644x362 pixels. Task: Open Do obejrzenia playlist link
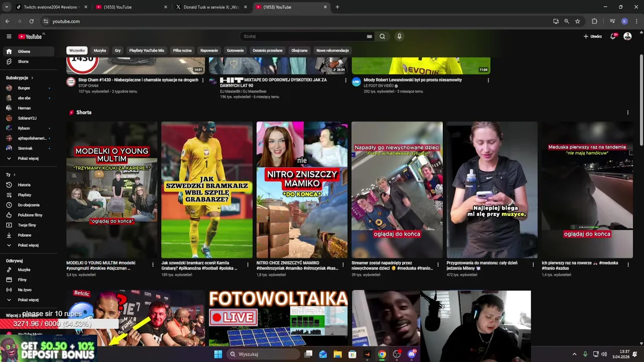point(29,205)
